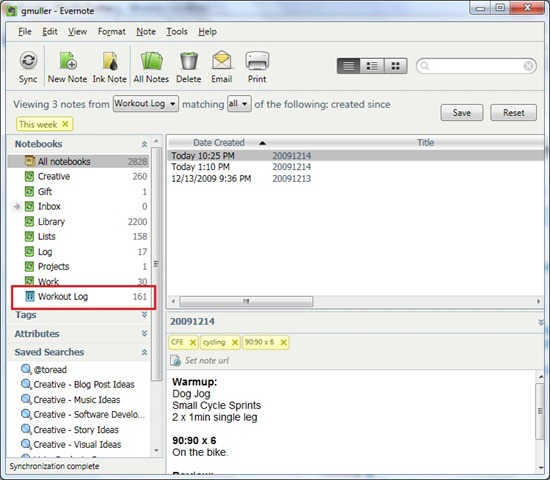Remove the CFE tag from note
The image size is (550, 480).
pos(193,342)
